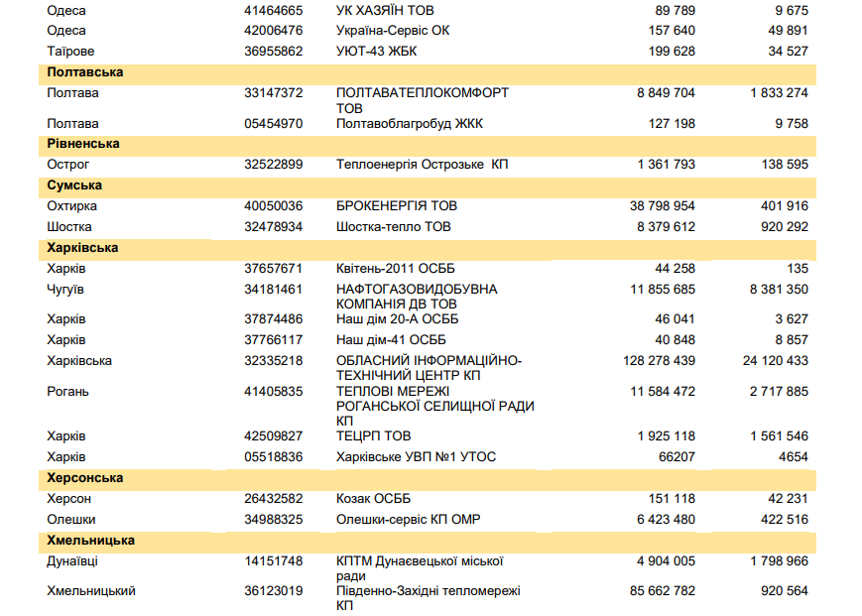Click the value 128 278 439
The image size is (862, 616).
click(x=660, y=361)
